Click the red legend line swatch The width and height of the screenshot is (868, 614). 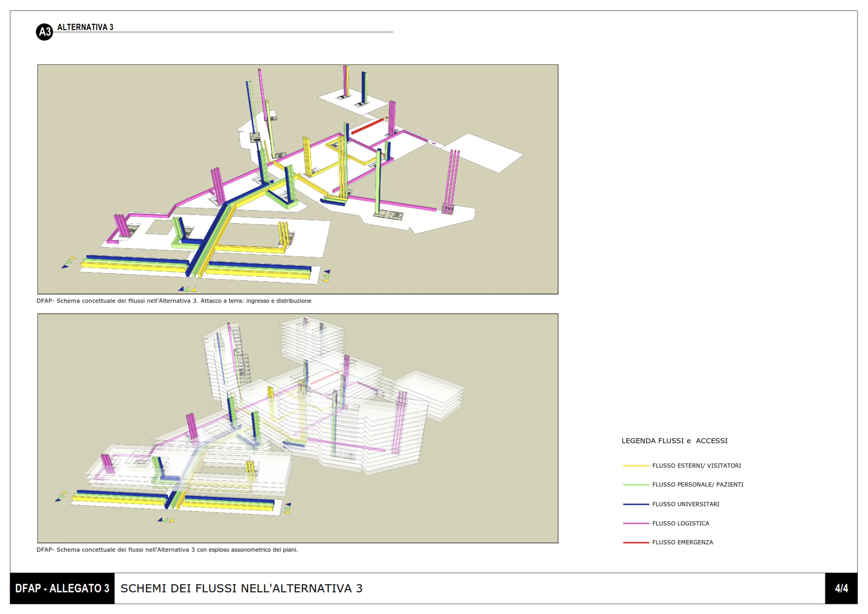(636, 542)
